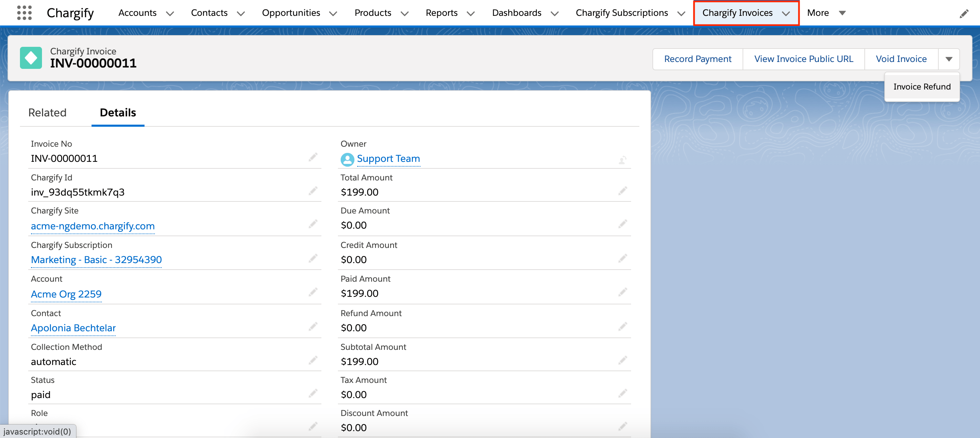Edit the Collection Method pencil icon
The width and height of the screenshot is (980, 438).
(313, 360)
